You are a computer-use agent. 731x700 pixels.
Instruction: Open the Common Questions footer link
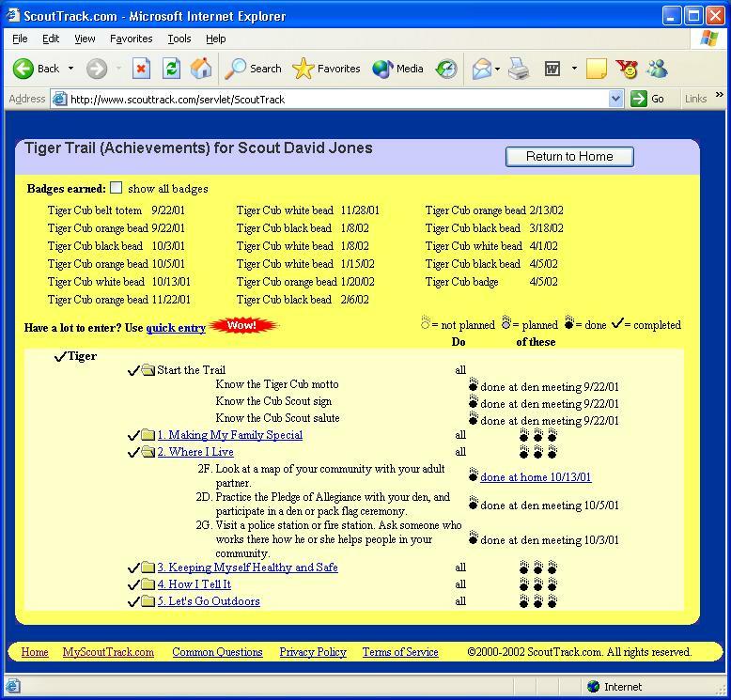217,652
